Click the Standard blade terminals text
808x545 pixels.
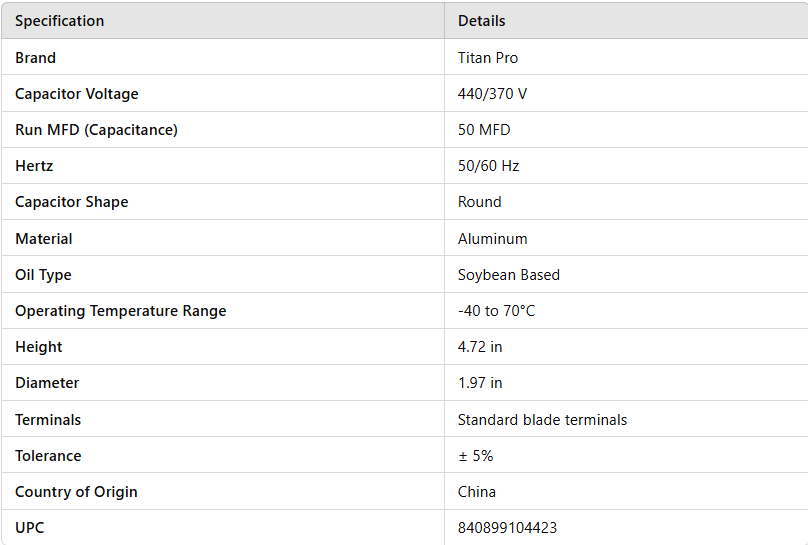coord(542,420)
